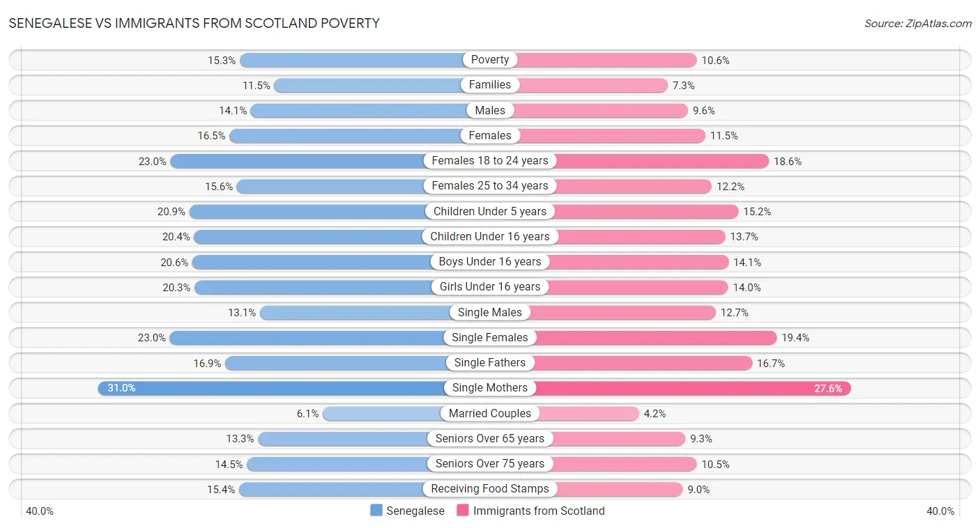Click the Senegalese Single Mothers 31.0% bar

click(272, 388)
